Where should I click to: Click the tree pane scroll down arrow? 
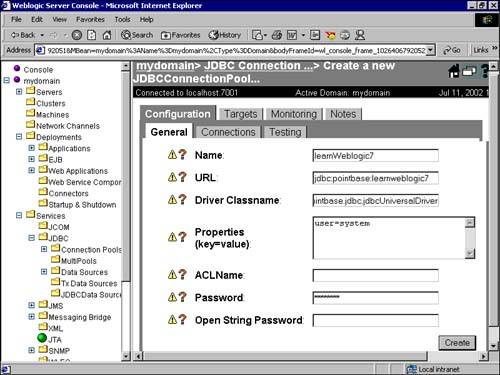126,356
